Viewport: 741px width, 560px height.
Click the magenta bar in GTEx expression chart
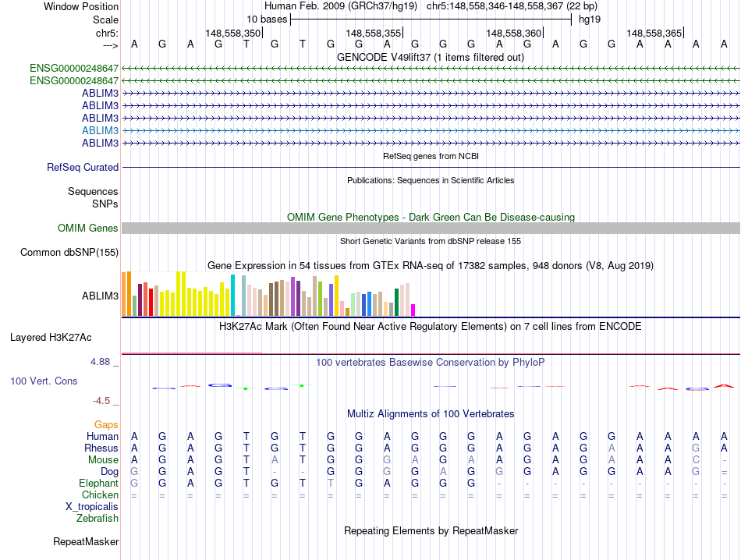(413, 310)
